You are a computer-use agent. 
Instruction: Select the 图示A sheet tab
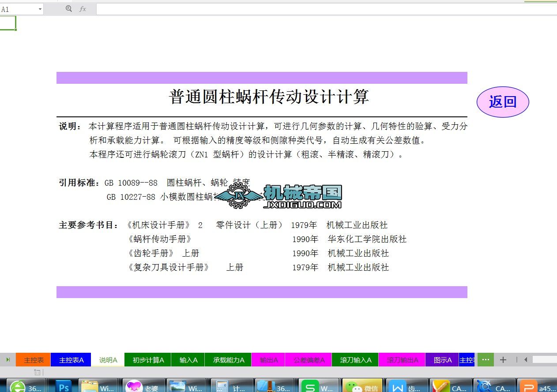442,360
